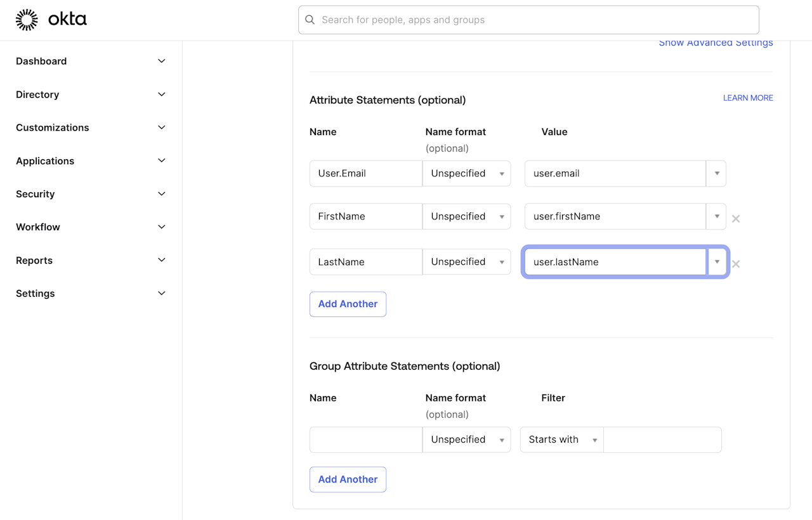Open the user.firstName value dropdown arrow

[x=716, y=216]
